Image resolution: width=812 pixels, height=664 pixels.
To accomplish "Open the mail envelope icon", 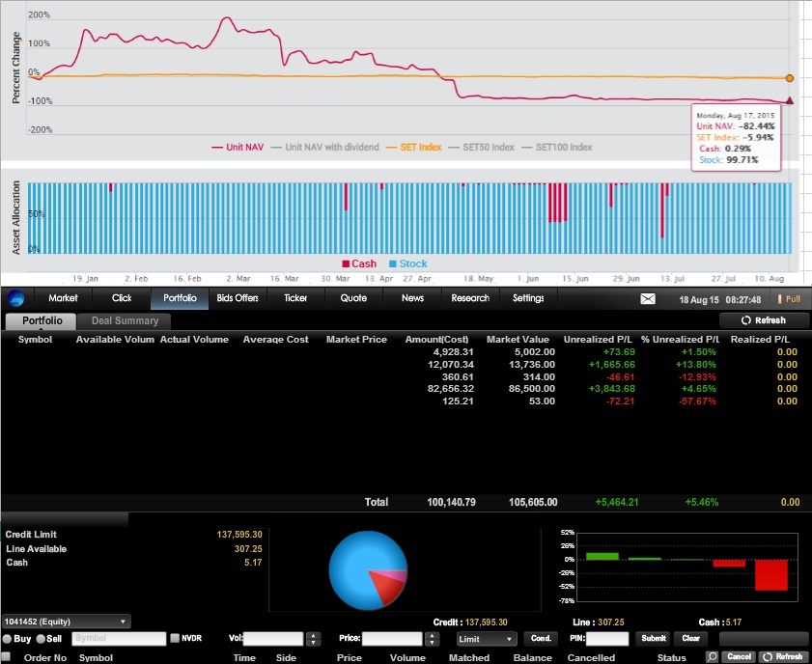I will (x=648, y=299).
